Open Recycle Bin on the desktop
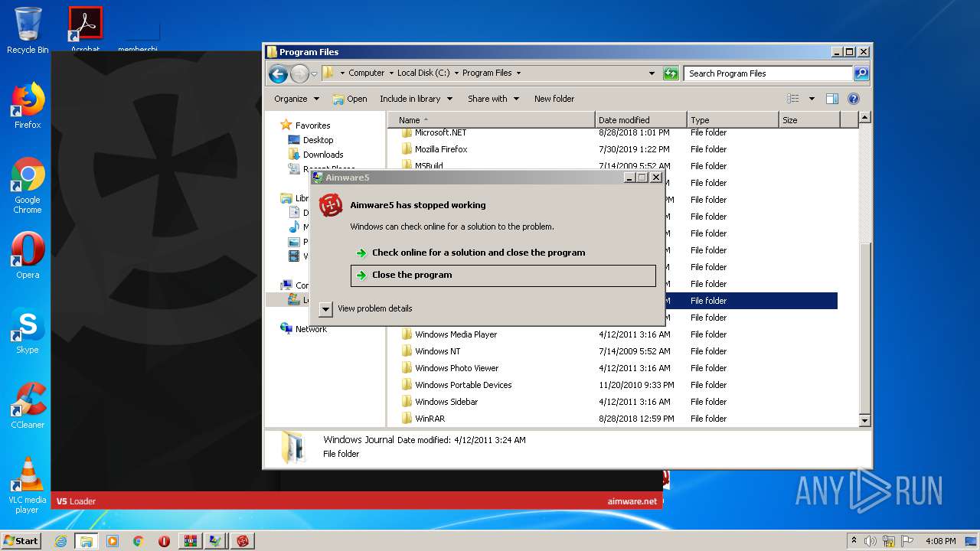 (x=28, y=31)
